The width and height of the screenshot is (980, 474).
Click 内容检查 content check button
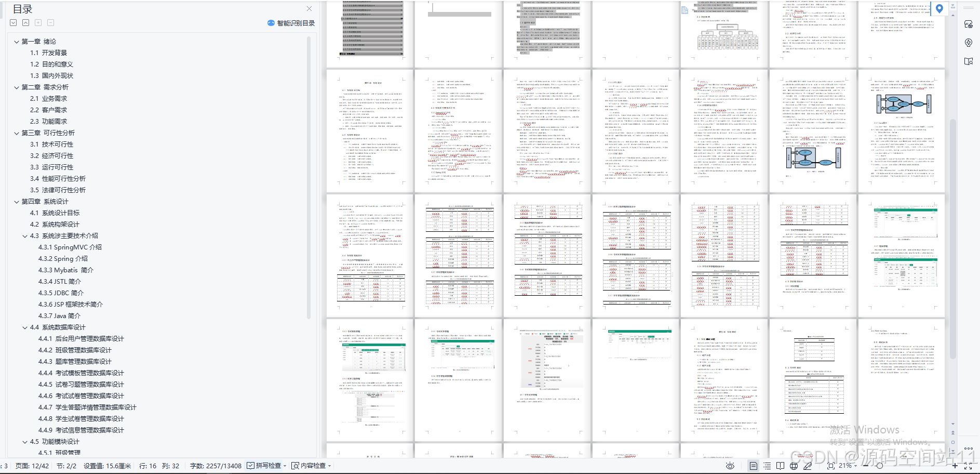pyautogui.click(x=308, y=466)
